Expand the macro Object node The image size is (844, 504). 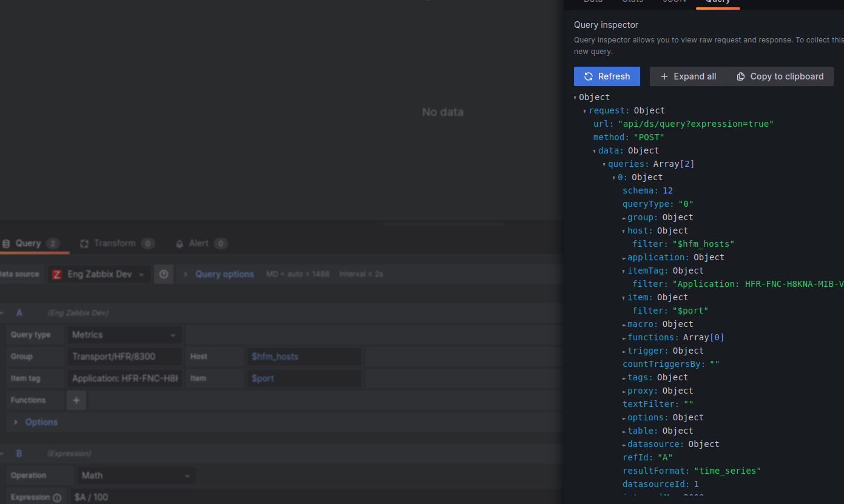624,323
